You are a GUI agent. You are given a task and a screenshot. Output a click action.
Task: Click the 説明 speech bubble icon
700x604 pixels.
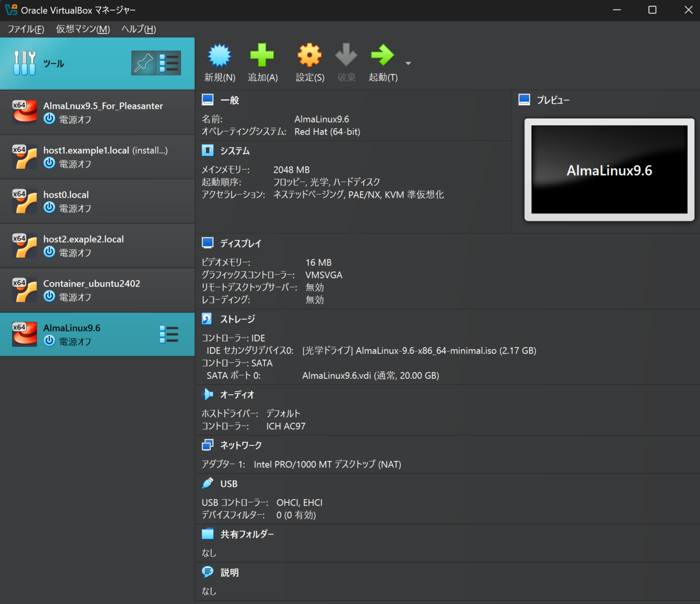208,572
